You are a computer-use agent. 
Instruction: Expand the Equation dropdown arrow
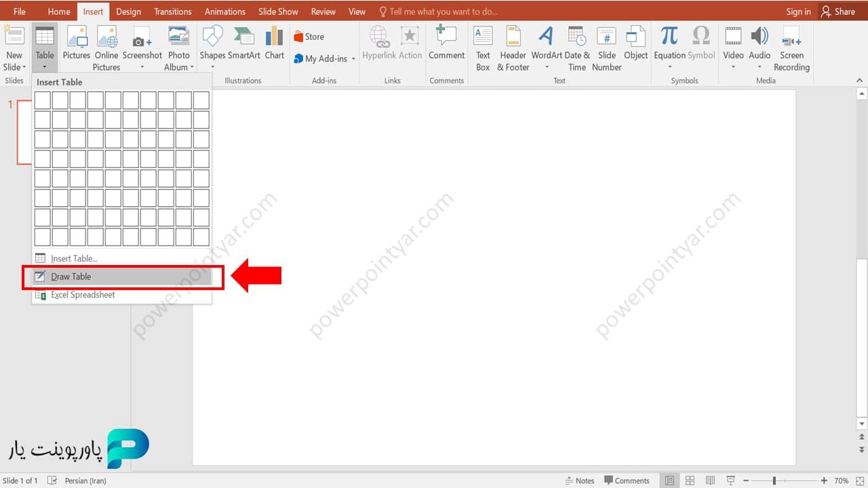tap(669, 68)
